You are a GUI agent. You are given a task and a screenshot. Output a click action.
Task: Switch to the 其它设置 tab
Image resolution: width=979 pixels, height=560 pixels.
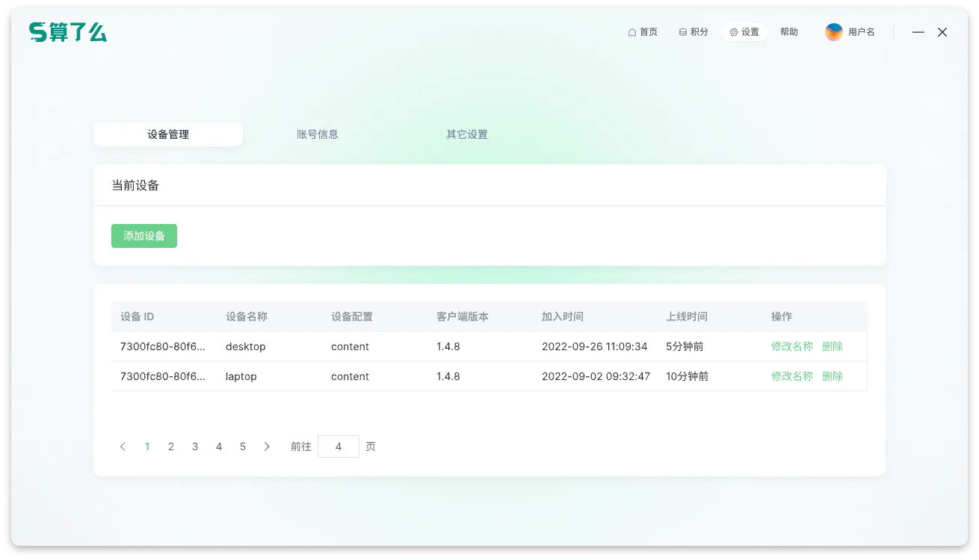coord(466,134)
